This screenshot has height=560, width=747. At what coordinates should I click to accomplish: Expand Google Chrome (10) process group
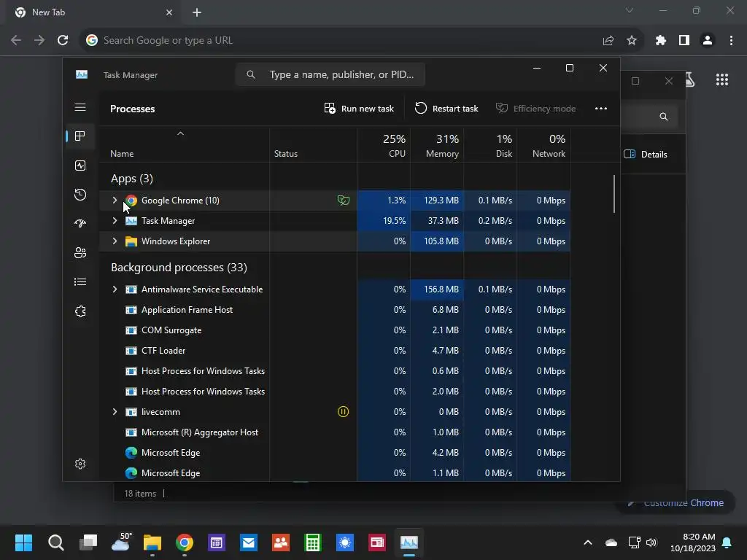115,201
